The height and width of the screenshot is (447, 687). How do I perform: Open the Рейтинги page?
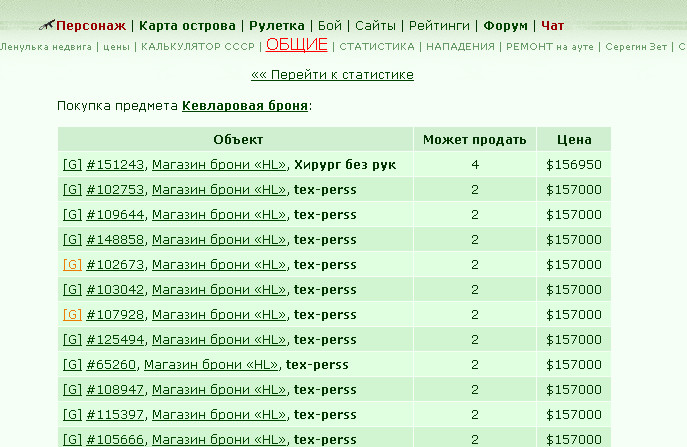439,26
